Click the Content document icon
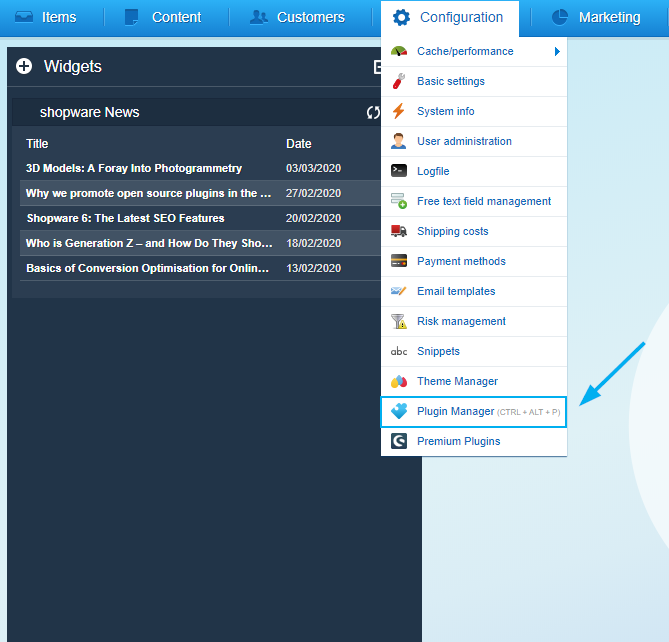 (x=131, y=17)
